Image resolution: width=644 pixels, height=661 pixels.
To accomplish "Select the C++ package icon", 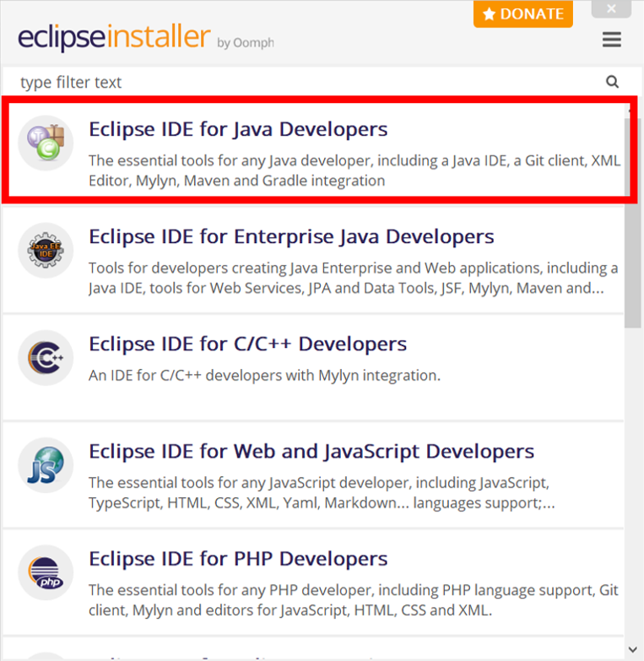I will click(46, 357).
